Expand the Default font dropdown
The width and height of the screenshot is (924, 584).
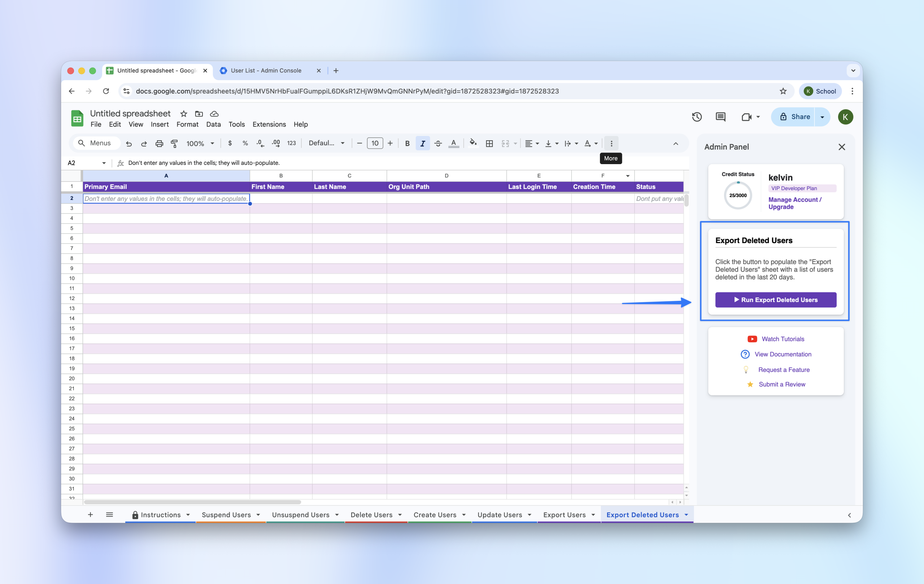point(327,143)
